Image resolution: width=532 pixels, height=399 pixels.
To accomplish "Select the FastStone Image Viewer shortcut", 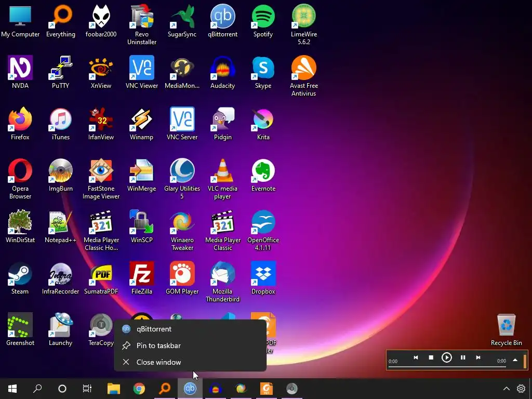I will coord(101,179).
